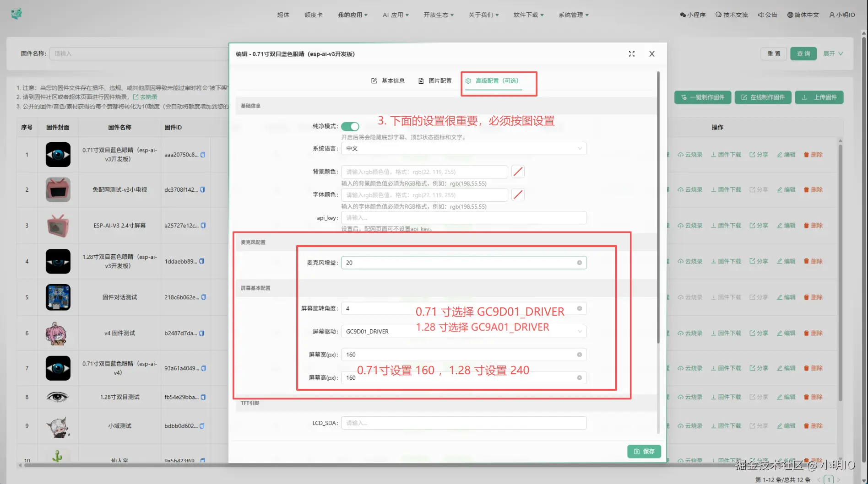This screenshot has width=868, height=484.
Task: Clear the 屏幕旋转角度 field value
Action: pos(579,308)
